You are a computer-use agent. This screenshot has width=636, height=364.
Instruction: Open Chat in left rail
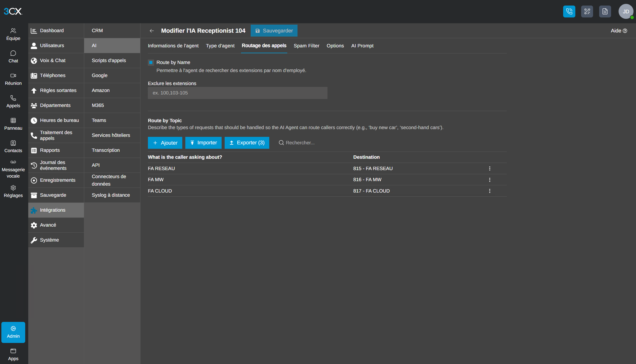13,57
